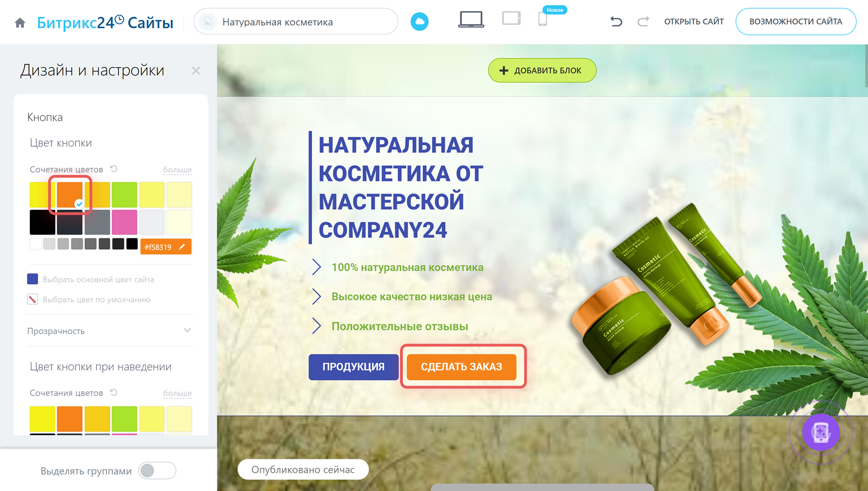Show more button colors via 'больше'
This screenshot has height=491, width=868.
177,170
